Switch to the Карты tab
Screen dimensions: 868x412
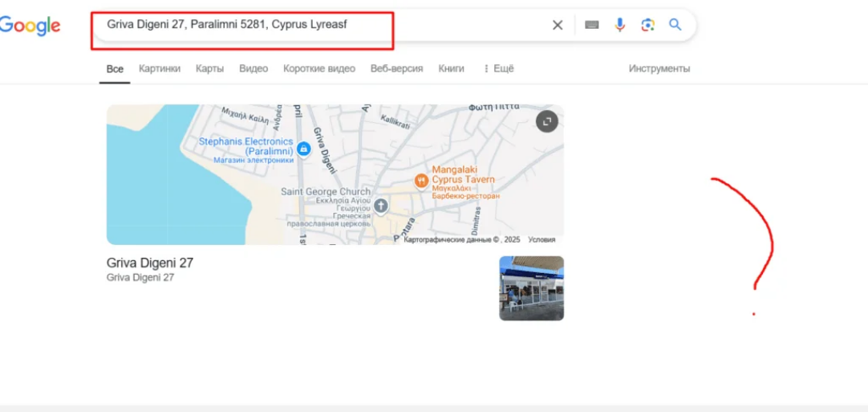210,69
